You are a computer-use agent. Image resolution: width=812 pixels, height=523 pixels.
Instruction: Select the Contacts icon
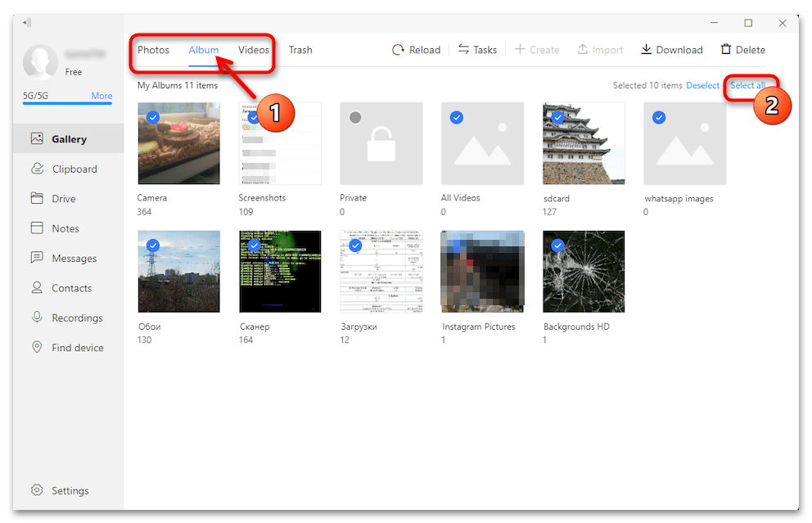click(37, 287)
